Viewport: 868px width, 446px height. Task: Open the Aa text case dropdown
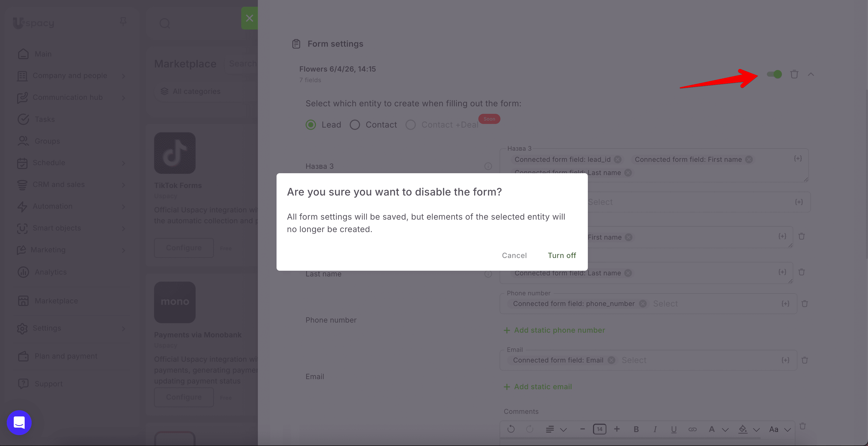pyautogui.click(x=780, y=429)
